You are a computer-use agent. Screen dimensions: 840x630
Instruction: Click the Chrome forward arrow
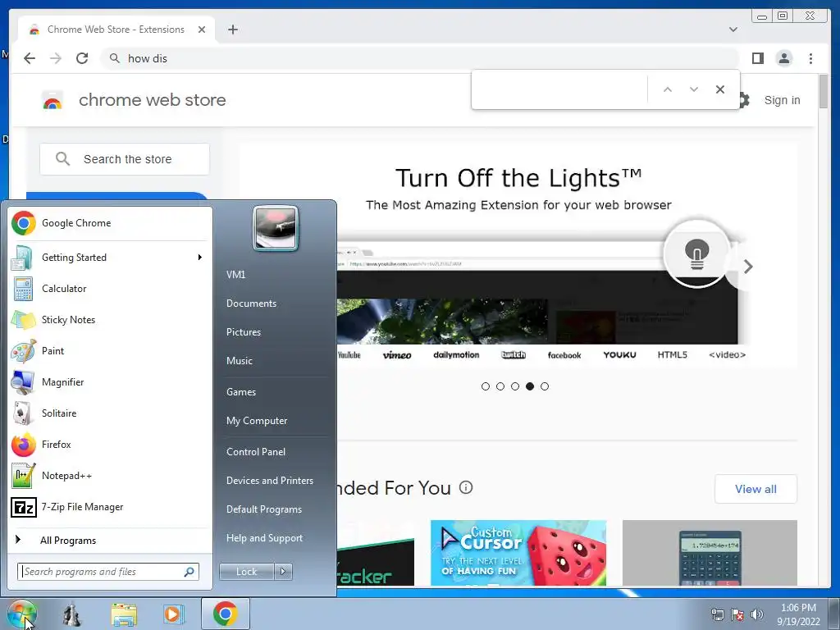point(56,58)
